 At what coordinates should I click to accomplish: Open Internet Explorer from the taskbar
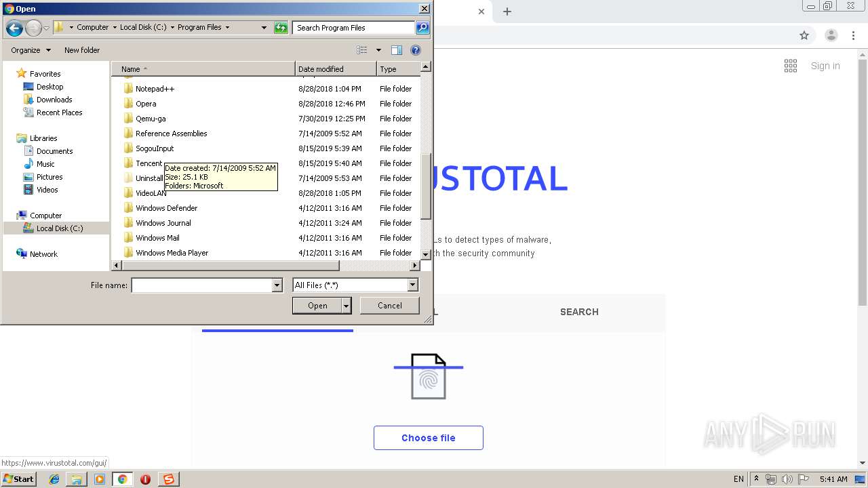pos(54,479)
